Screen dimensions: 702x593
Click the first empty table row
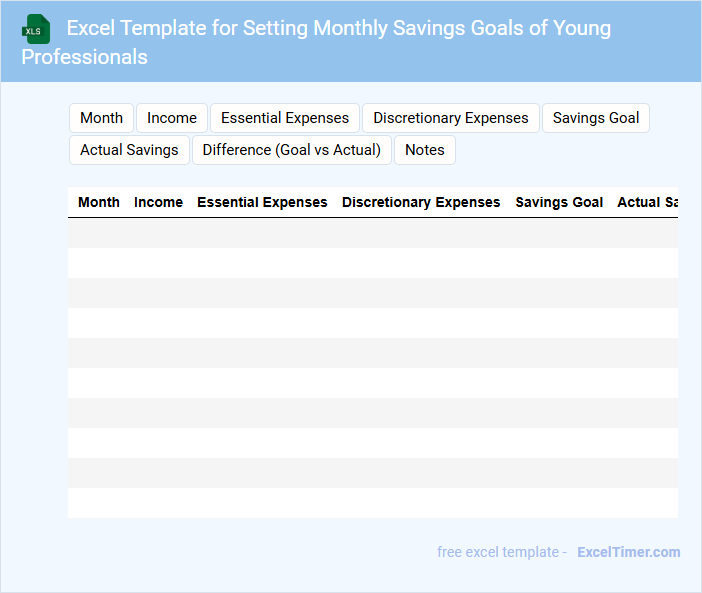click(x=372, y=233)
